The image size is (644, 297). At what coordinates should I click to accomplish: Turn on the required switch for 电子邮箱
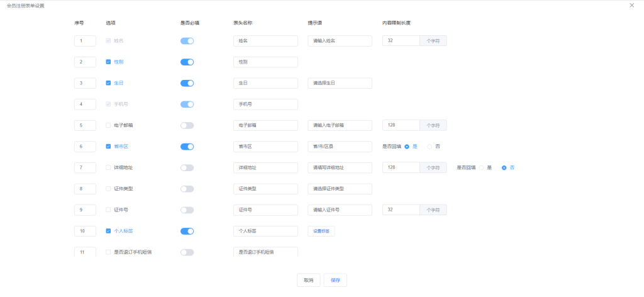click(x=187, y=125)
